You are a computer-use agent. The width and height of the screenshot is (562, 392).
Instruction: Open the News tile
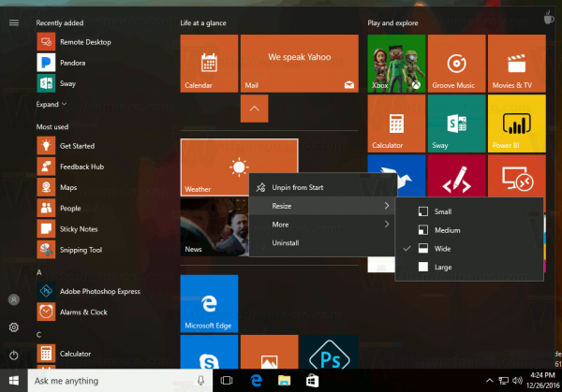214,227
